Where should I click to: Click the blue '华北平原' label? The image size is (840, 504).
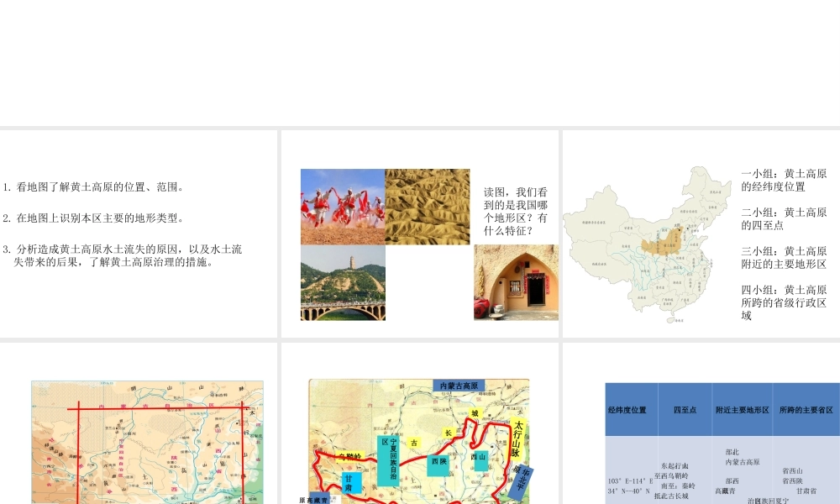coord(522,483)
